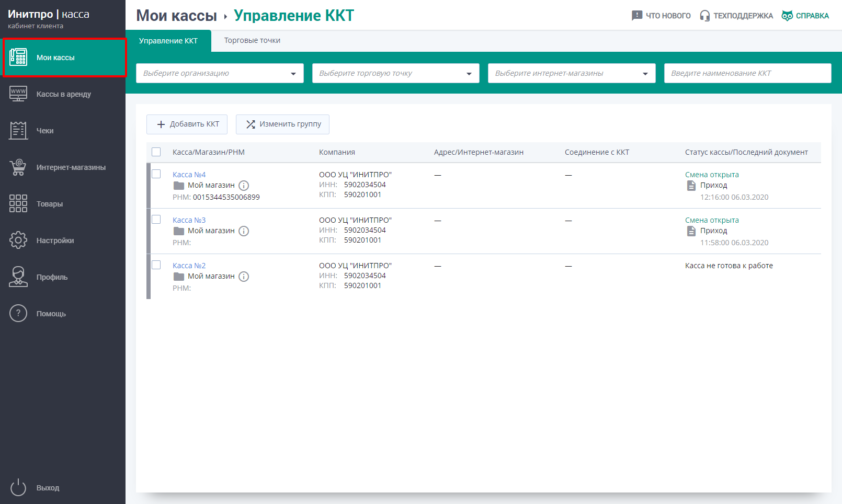
Task: Click the Выход power icon
Action: point(18,487)
